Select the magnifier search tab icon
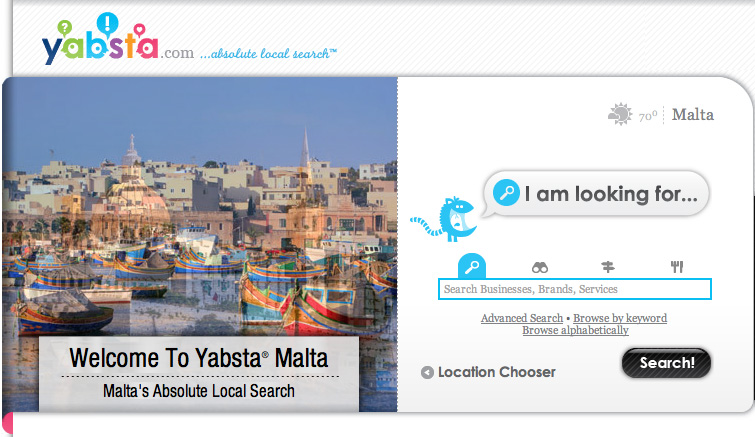 pyautogui.click(x=472, y=266)
